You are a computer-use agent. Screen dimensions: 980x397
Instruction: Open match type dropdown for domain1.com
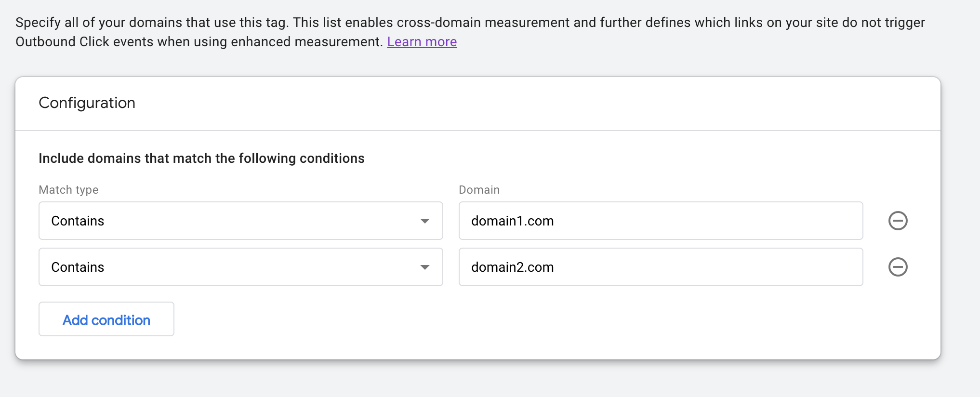240,221
